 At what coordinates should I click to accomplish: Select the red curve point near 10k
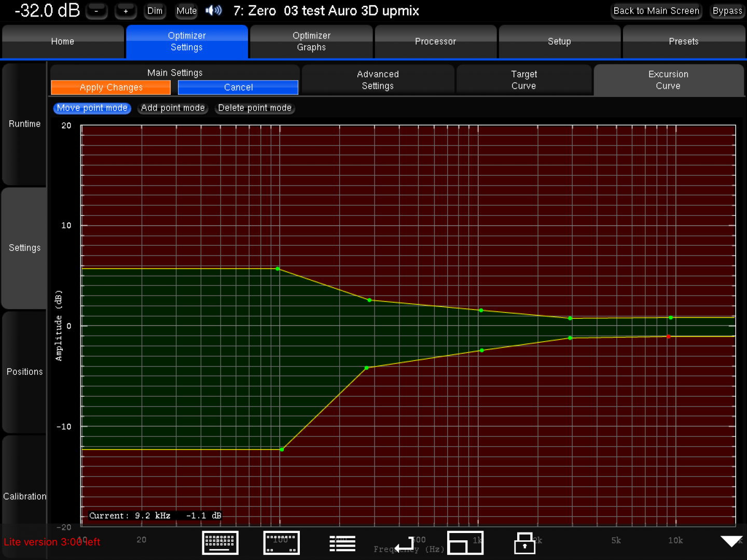click(x=669, y=337)
